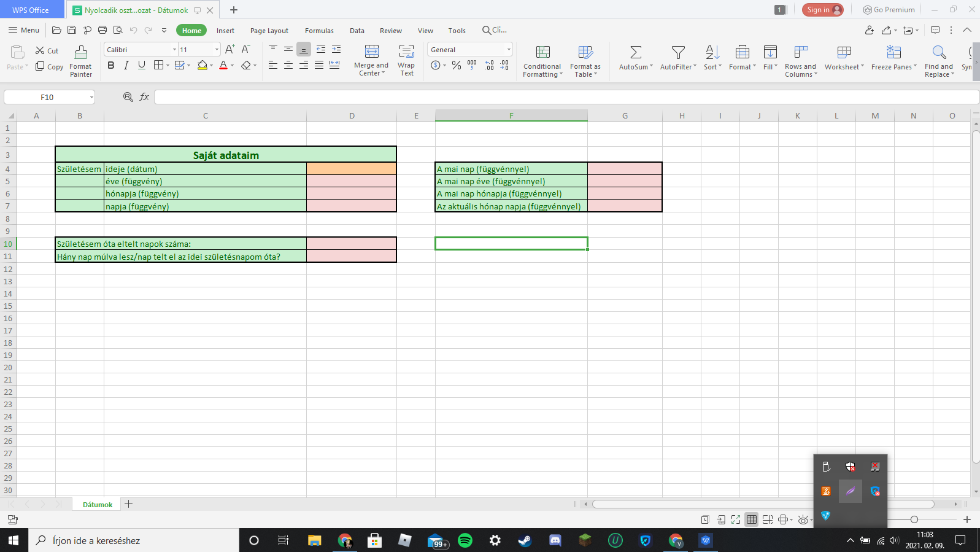Open the AutoFilter funnel tool
The height and width of the screenshot is (552, 980).
(677, 53)
